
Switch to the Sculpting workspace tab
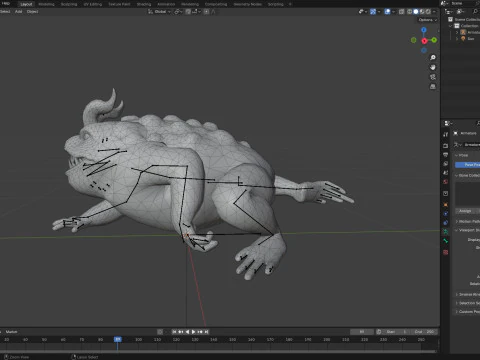[x=69, y=4]
